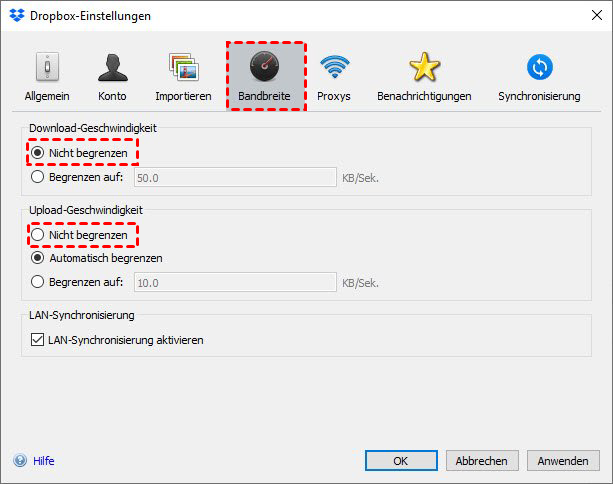Image resolution: width=613 pixels, height=484 pixels.
Task: Click the Anwenden button
Action: click(x=563, y=461)
